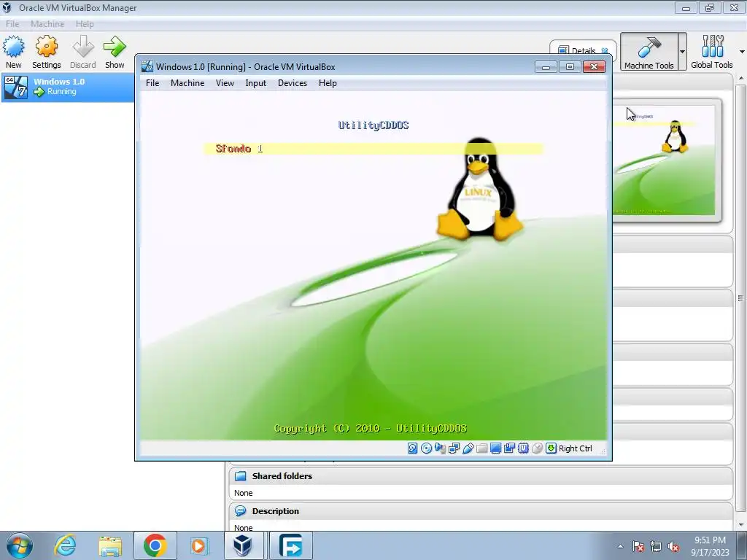Open View menu in the VM window
747x560 pixels.
(225, 83)
